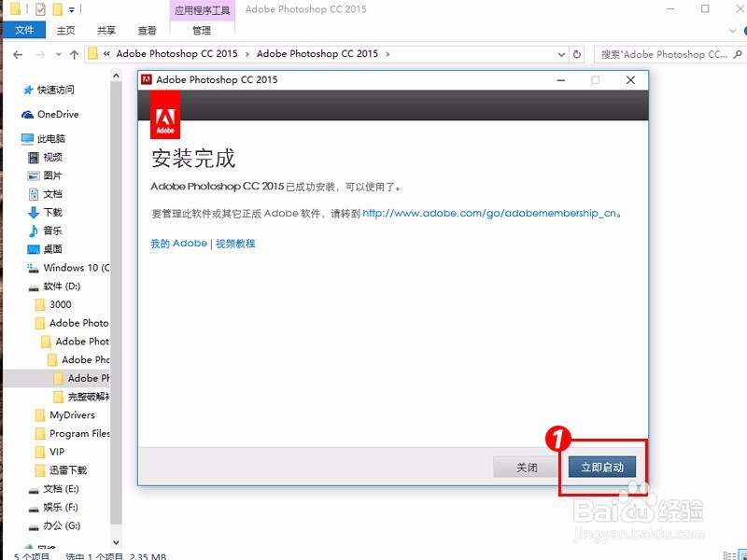Open the 文件 (File) menu

24,29
